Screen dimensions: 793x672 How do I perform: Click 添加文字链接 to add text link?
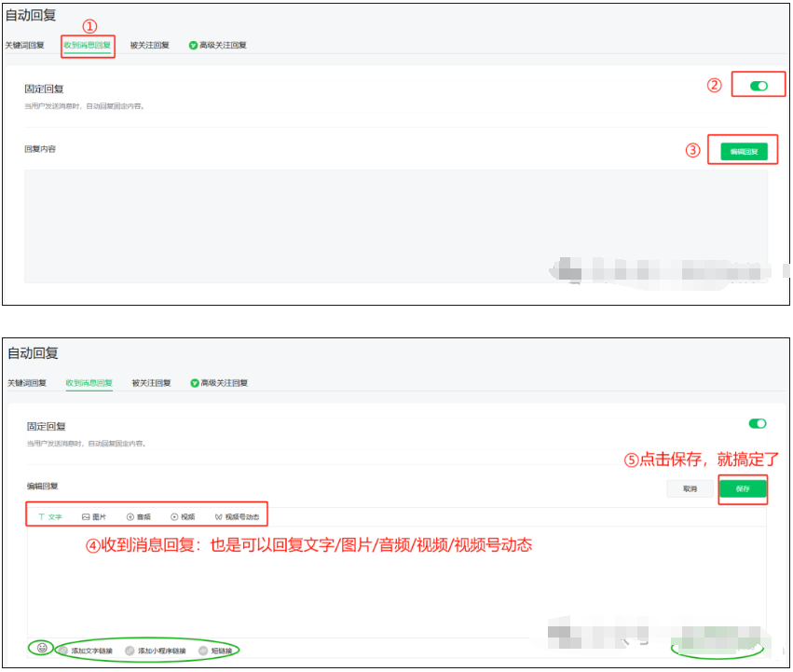[86, 651]
